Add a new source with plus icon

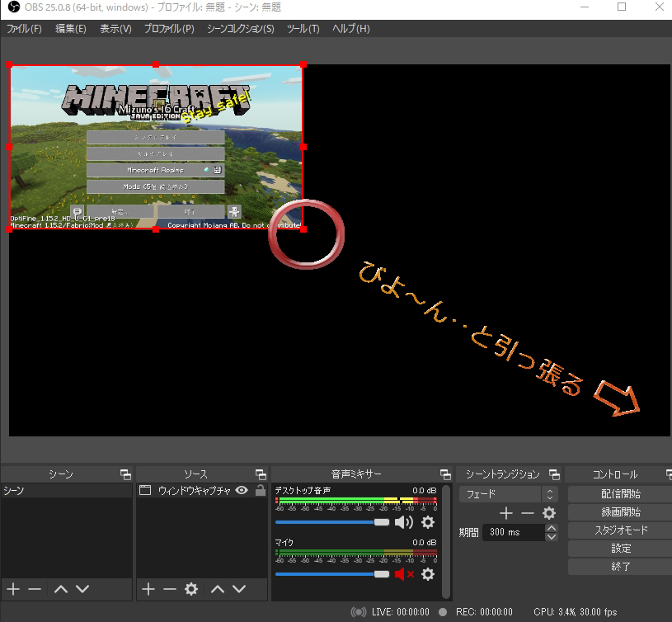pyautogui.click(x=148, y=589)
